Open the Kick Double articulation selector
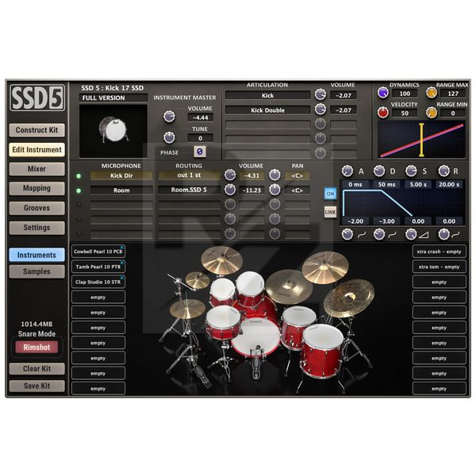The image size is (476, 476). [x=268, y=110]
